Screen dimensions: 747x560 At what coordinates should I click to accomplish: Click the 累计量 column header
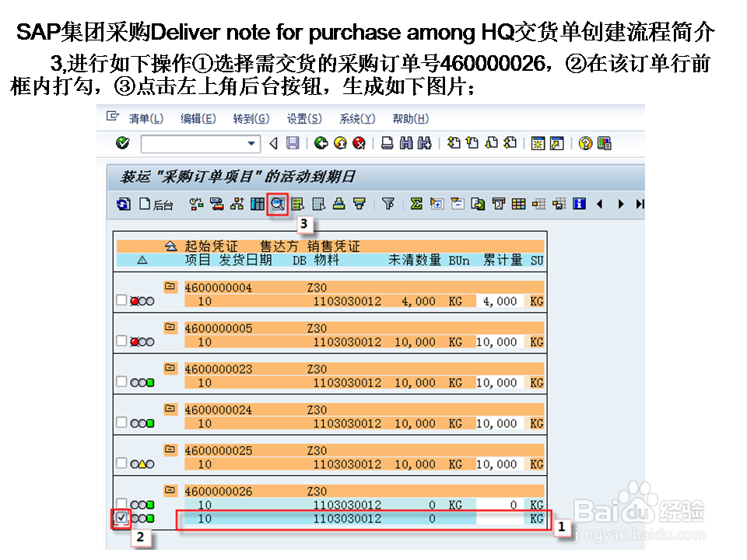pos(503,260)
